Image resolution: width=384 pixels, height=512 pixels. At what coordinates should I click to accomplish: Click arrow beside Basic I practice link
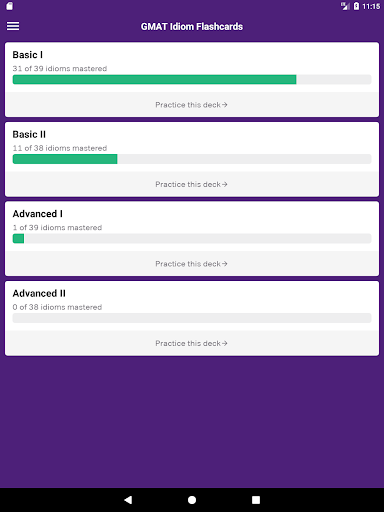coord(225,105)
